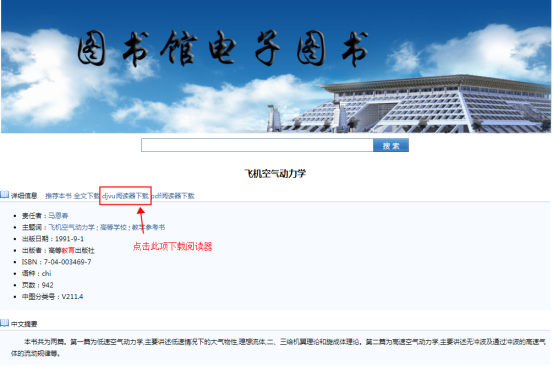Open the 推荐本书 link
This screenshot has width=553, height=380.
(x=58, y=196)
